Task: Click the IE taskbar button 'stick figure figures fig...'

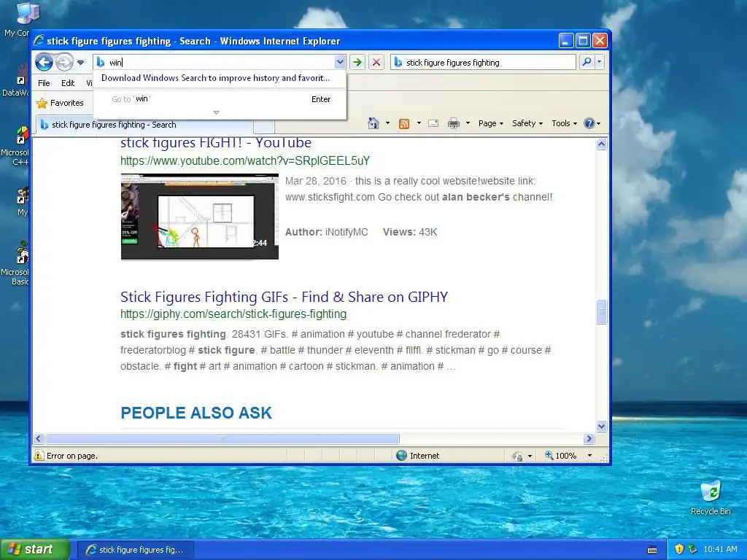Action: tap(135, 550)
